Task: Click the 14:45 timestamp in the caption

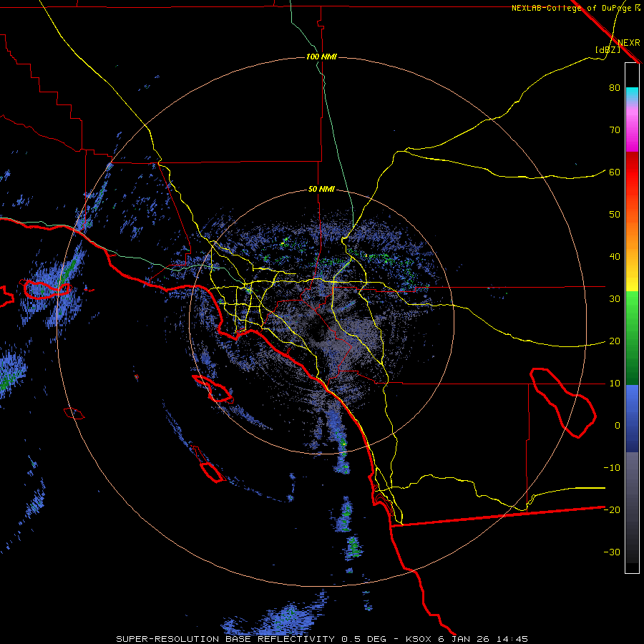Action: pyautogui.click(x=512, y=639)
